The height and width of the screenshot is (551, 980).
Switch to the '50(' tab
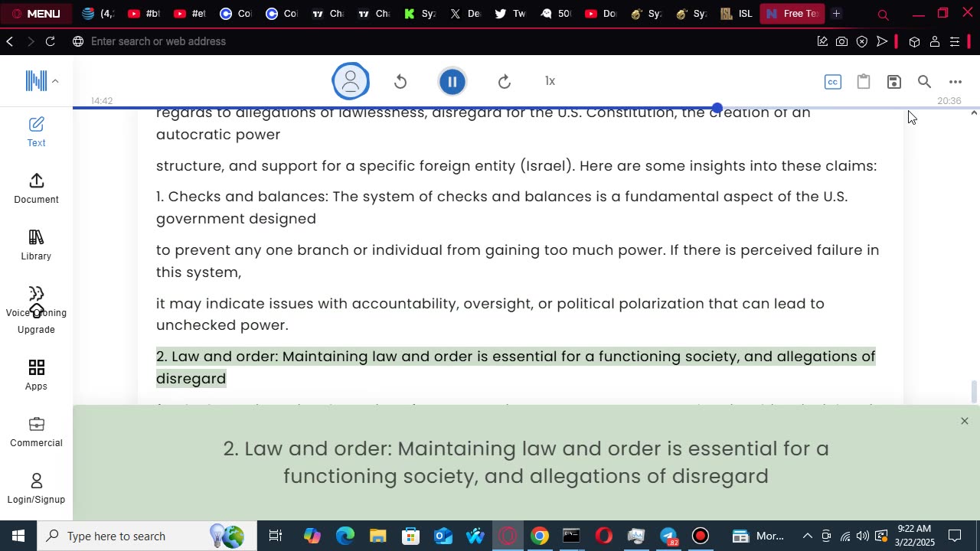tap(557, 14)
